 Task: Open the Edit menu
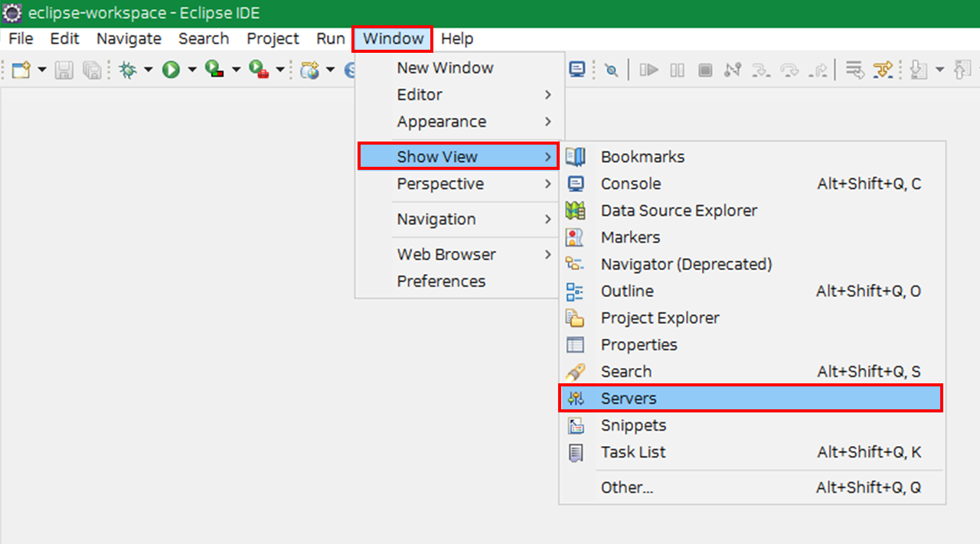[65, 38]
